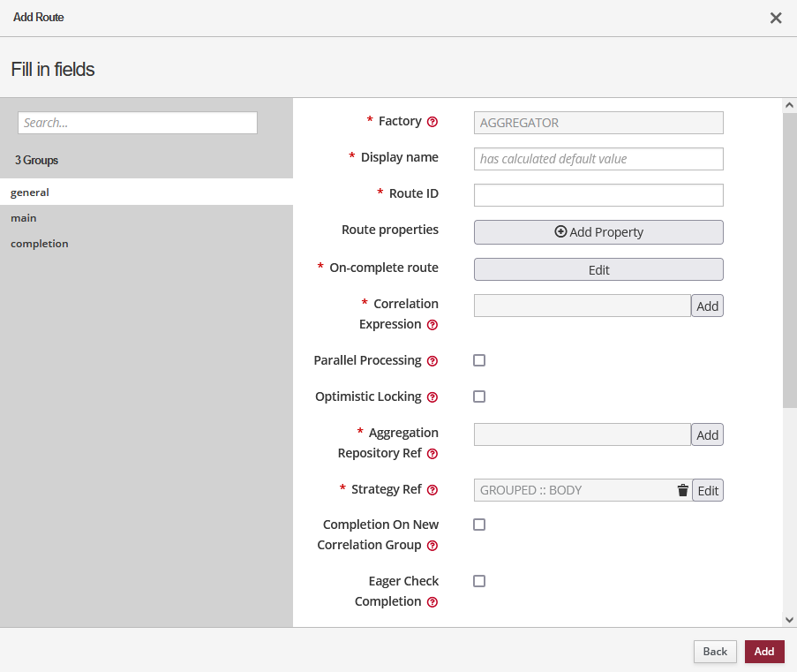The image size is (797, 672).
Task: Select the general group
Action: 30,192
